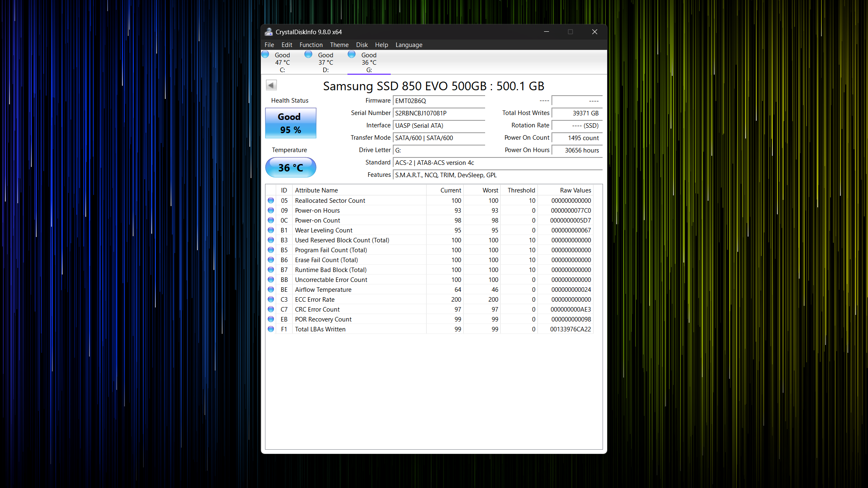
Task: Click status orb for Total LBAs Written
Action: click(x=271, y=329)
